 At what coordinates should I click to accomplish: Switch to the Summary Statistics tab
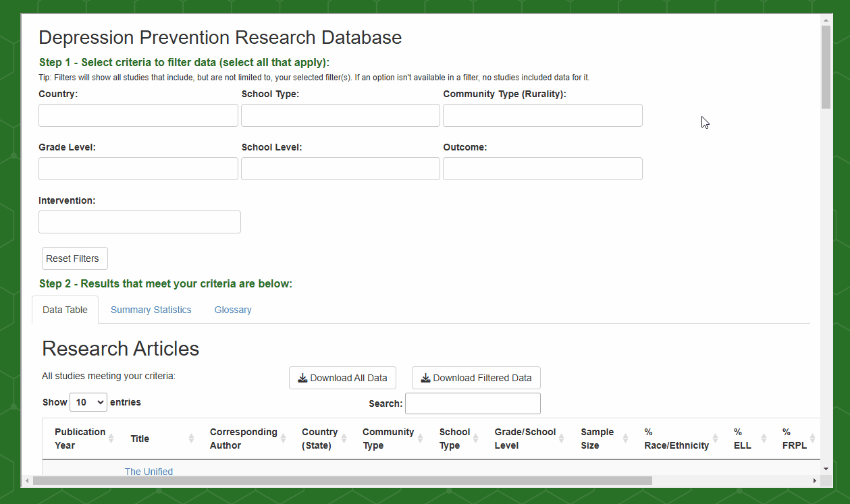click(x=151, y=310)
